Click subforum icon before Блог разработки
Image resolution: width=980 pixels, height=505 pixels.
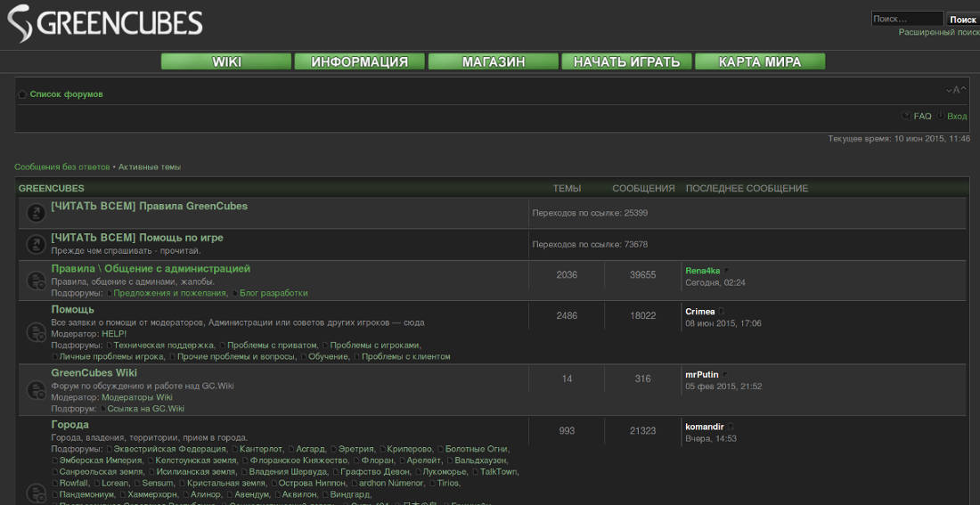tap(235, 293)
